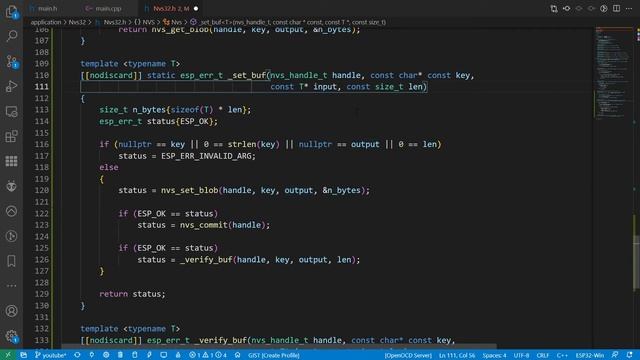Open the remote window button in status bar
Viewport: 640px width, 360px height.
(8, 355)
